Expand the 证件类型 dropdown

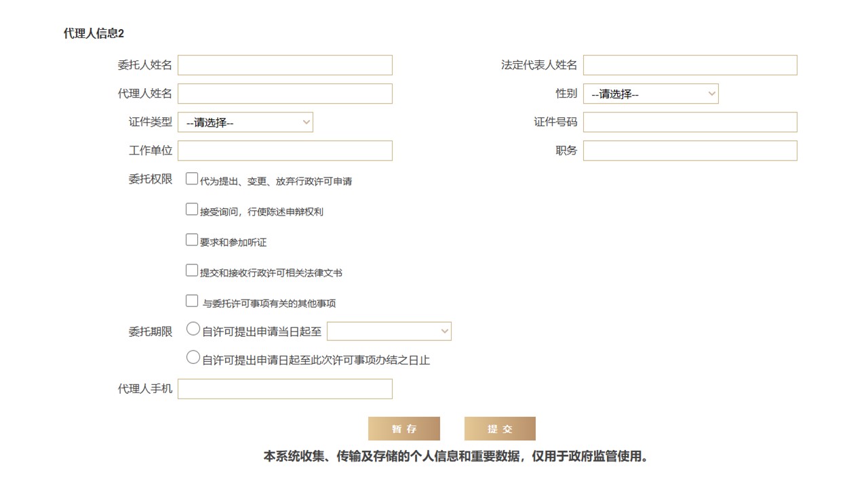245,122
